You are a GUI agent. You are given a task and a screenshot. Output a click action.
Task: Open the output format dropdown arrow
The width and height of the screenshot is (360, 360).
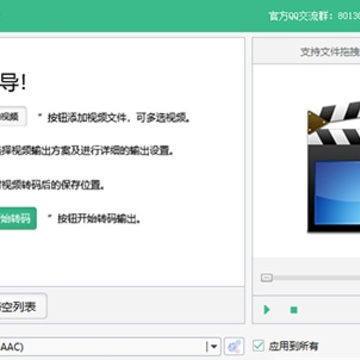tap(214, 347)
